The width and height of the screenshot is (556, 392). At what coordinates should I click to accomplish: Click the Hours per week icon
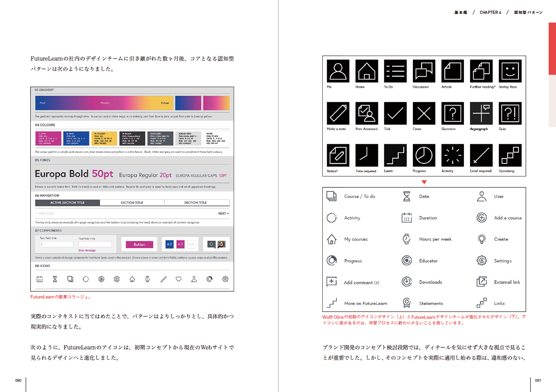pos(407,239)
